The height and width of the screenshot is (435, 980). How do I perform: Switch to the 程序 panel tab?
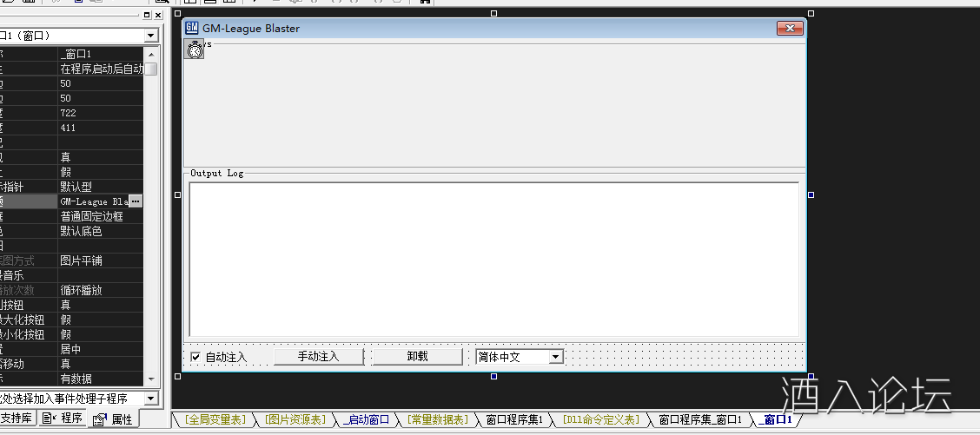pyautogui.click(x=63, y=419)
